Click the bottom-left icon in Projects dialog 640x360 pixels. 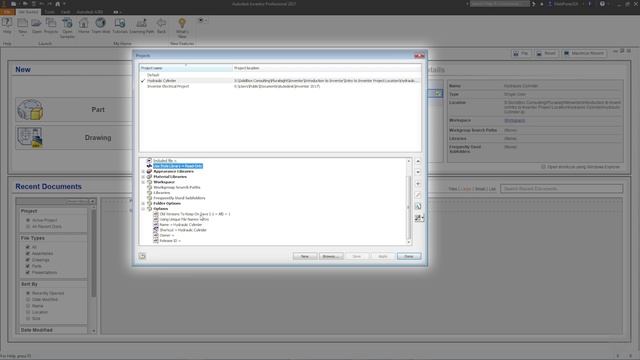142,256
